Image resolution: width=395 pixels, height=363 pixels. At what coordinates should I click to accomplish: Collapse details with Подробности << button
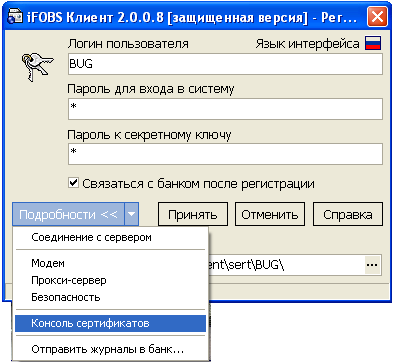coord(69,214)
